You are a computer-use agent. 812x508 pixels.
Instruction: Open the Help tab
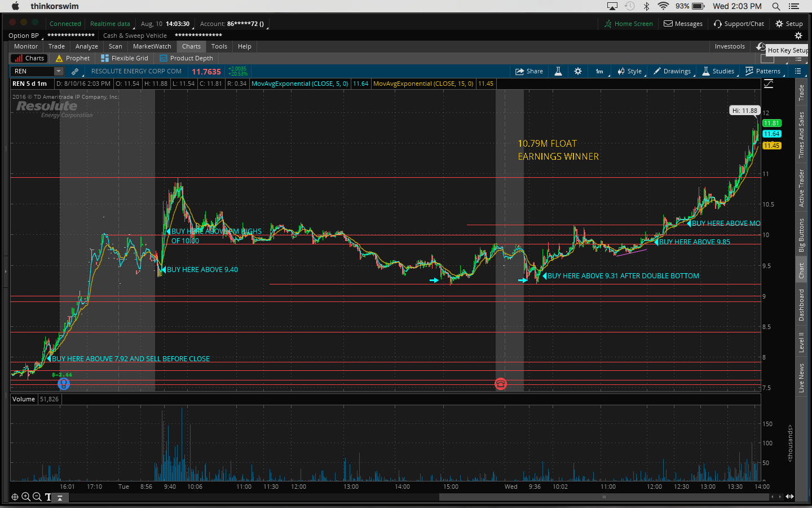click(x=245, y=46)
